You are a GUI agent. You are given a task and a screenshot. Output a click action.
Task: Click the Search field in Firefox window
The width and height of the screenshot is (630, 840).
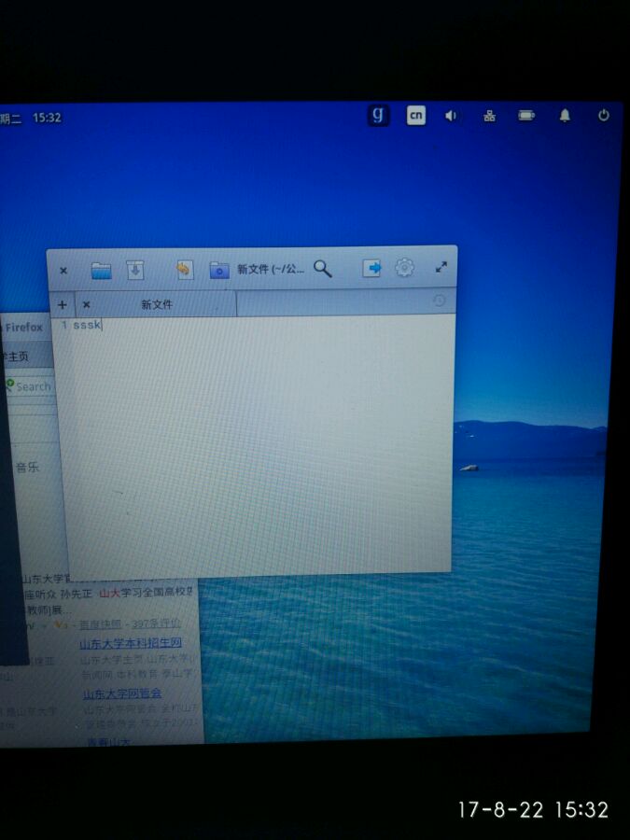point(28,386)
